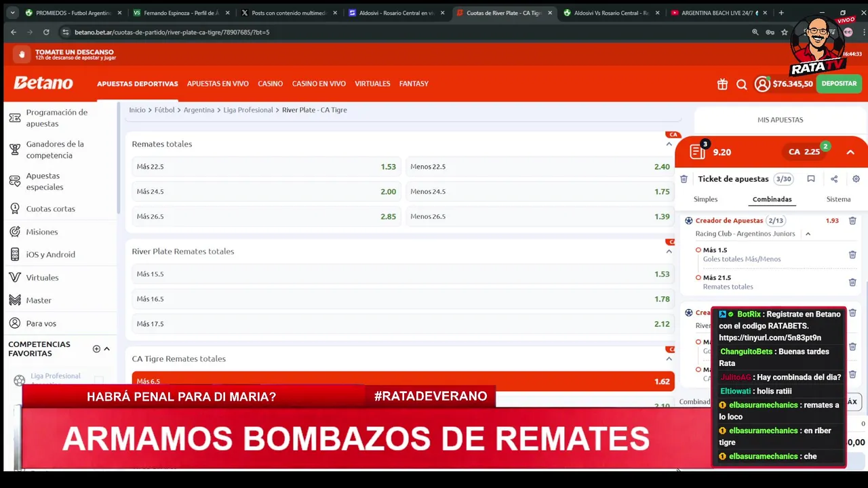Add favorite competition with plus icon
This screenshot has height=488, width=868.
[96, 348]
